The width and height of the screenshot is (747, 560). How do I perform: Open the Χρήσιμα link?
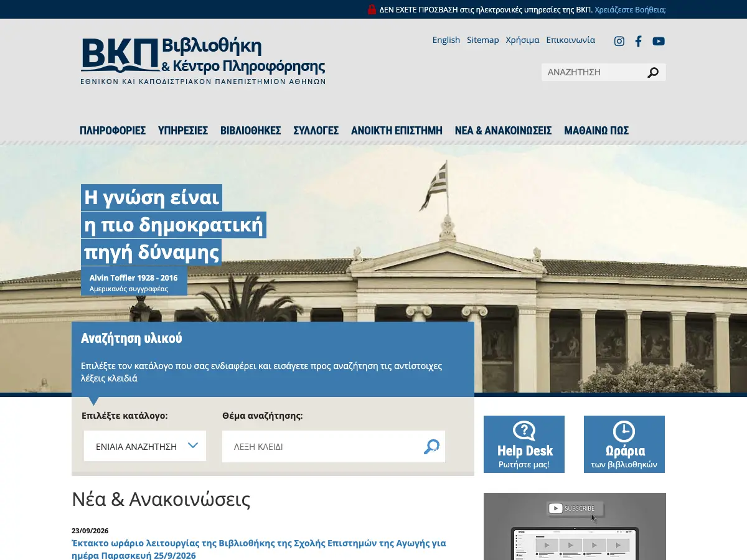point(523,40)
